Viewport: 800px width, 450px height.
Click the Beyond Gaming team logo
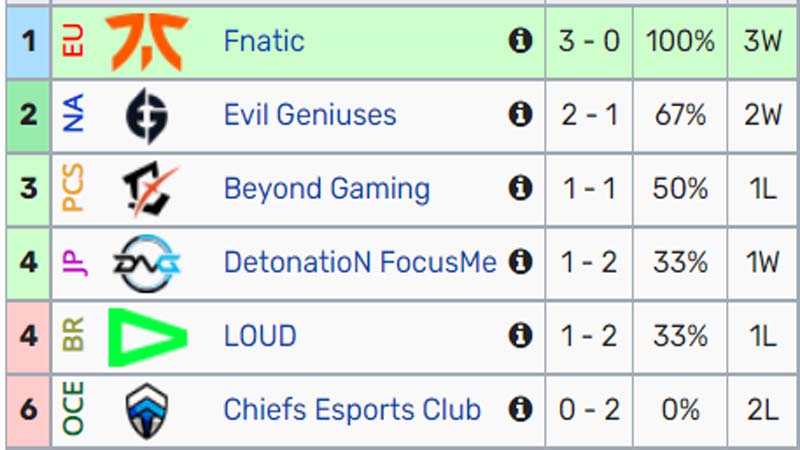pyautogui.click(x=149, y=189)
